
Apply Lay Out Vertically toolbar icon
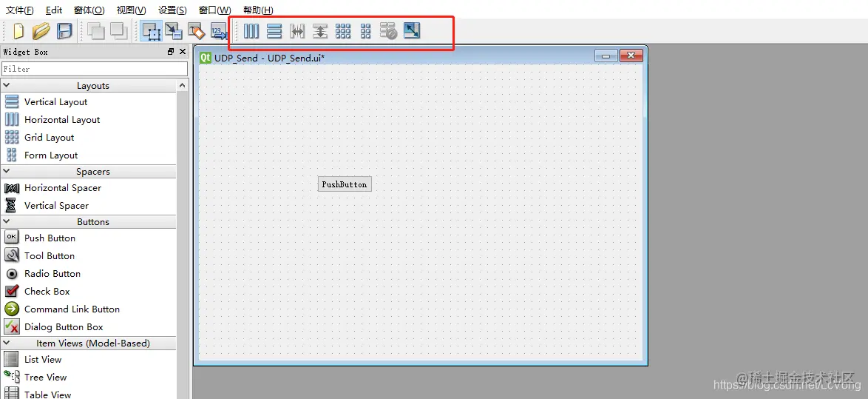[x=274, y=31]
